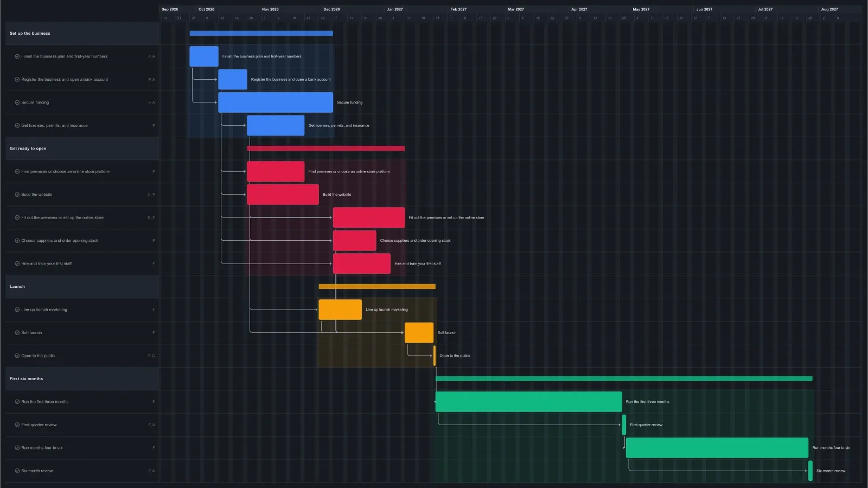Click the check circle beside 'Fit out the premises' row
Image resolution: width=868 pixels, height=488 pixels.
coord(17,218)
